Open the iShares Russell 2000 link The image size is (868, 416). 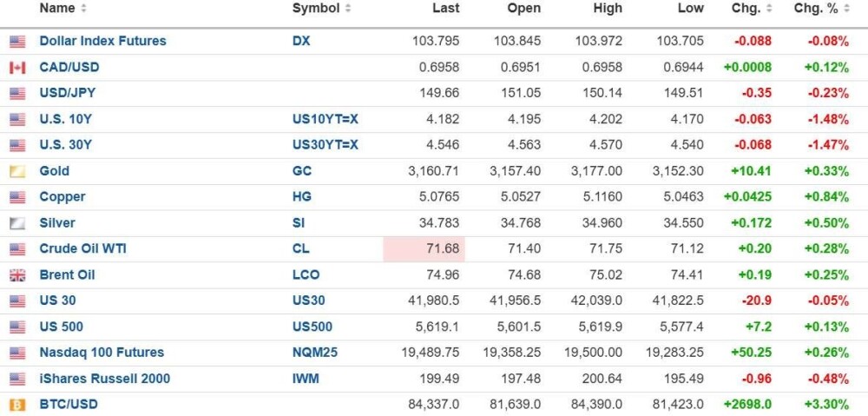(x=104, y=379)
